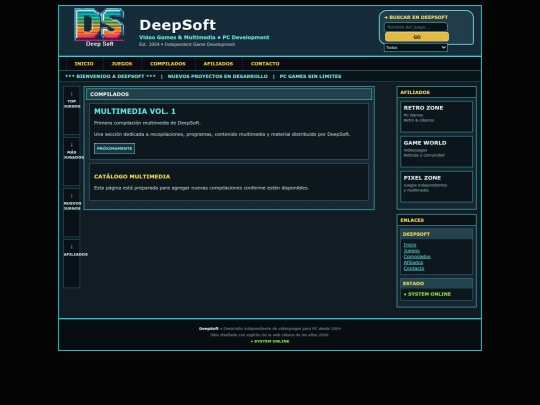The width and height of the screenshot is (540, 405).
Task: Click the Próximamente button
Action: [114, 148]
